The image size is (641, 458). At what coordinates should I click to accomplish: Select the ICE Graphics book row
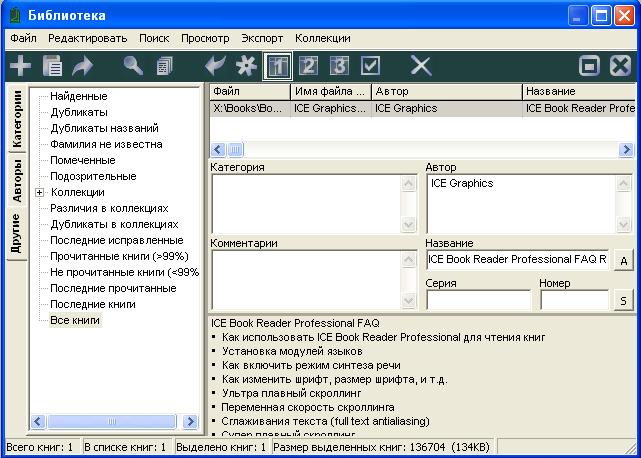pos(423,108)
